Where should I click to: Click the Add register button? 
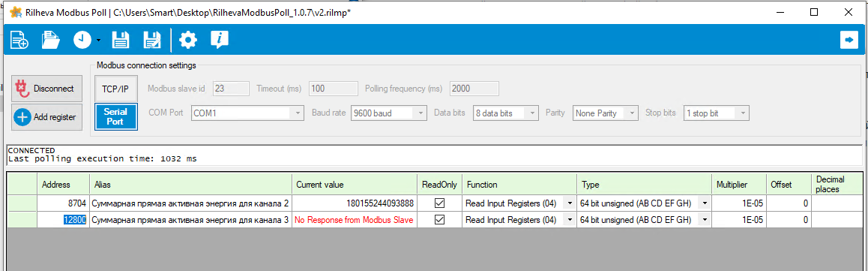(x=47, y=117)
